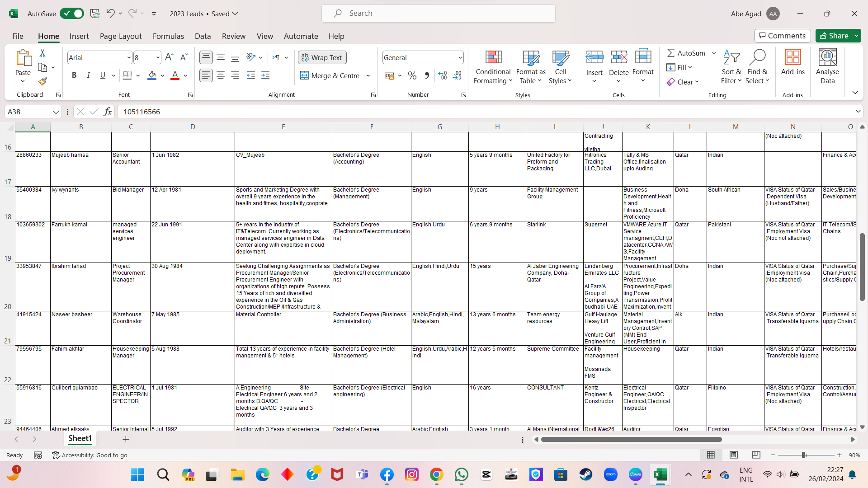Screen dimensions: 868x488
Task: Click the Cut scissors icon
Action: 42,53
